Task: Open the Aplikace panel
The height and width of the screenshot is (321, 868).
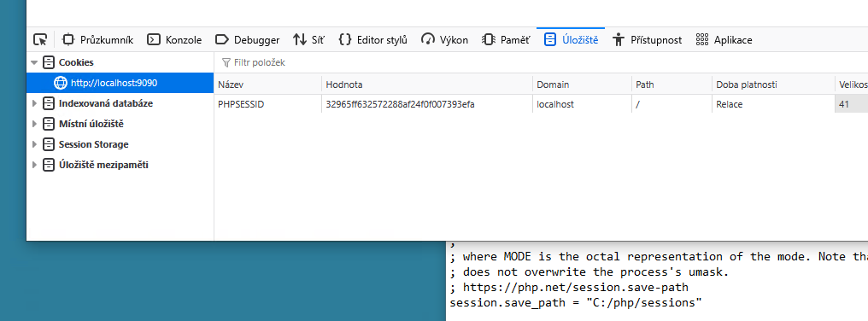Action: pyautogui.click(x=724, y=40)
